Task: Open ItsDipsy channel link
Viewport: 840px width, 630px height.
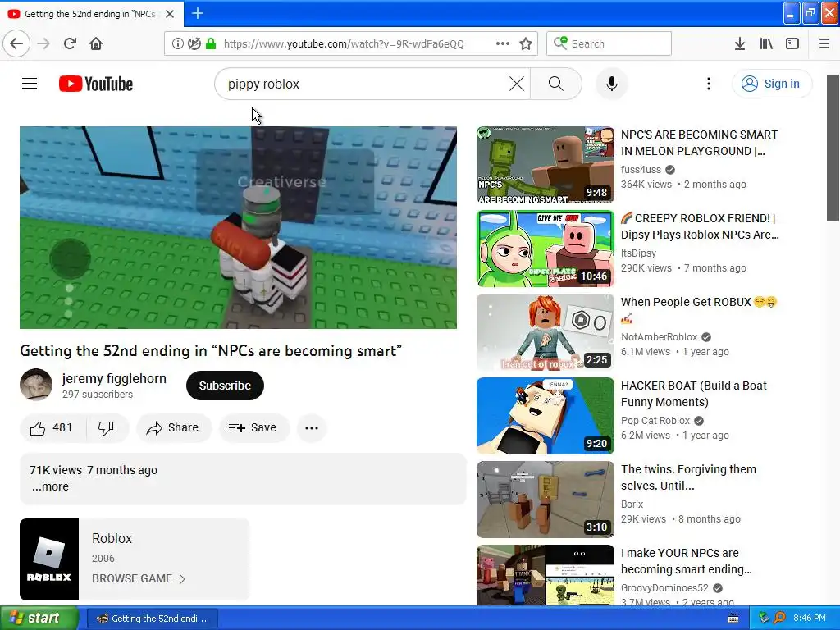Action: click(638, 253)
